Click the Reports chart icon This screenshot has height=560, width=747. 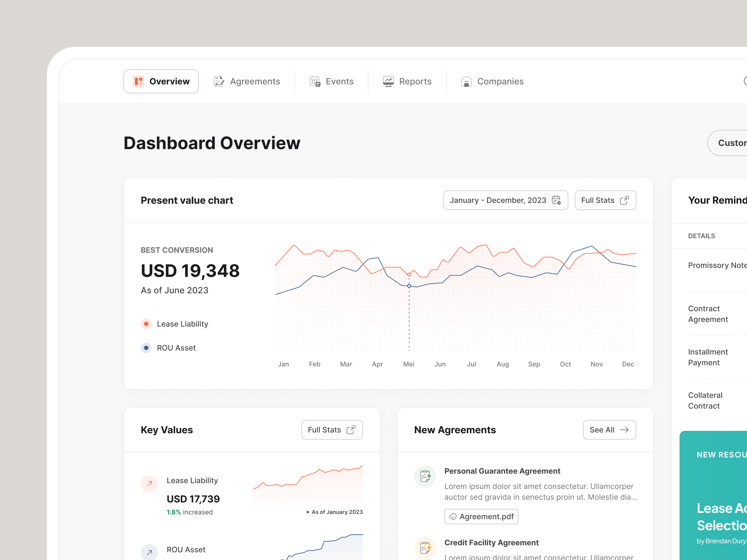tap(388, 81)
